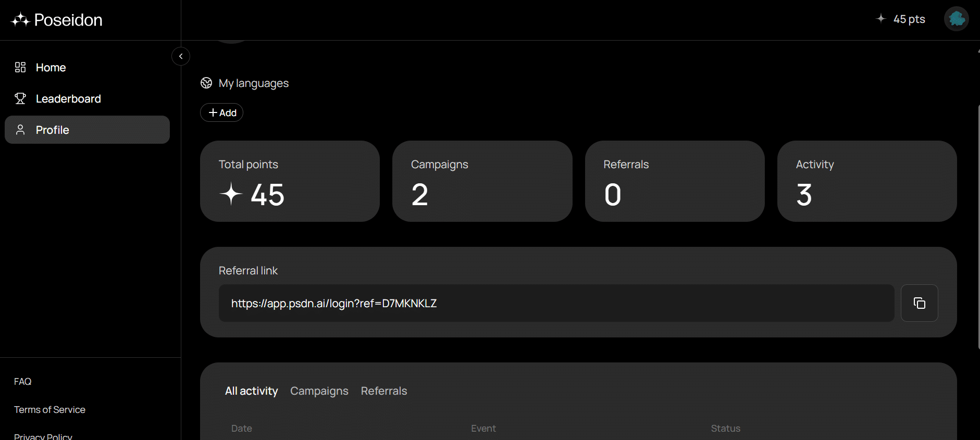Open the user avatar menu
Image resolution: width=980 pixels, height=440 pixels.
tap(957, 19)
